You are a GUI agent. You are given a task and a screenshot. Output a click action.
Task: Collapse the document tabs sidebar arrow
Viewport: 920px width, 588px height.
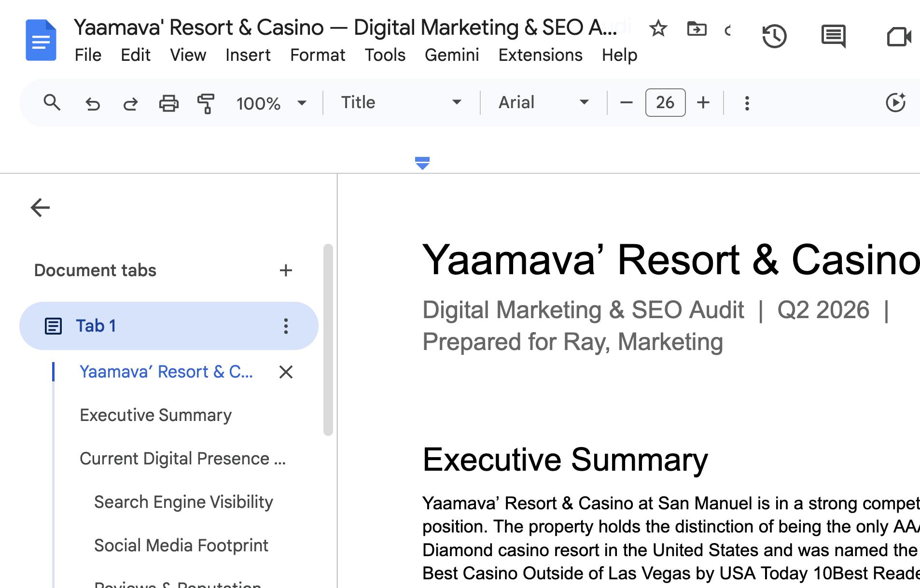(x=40, y=208)
